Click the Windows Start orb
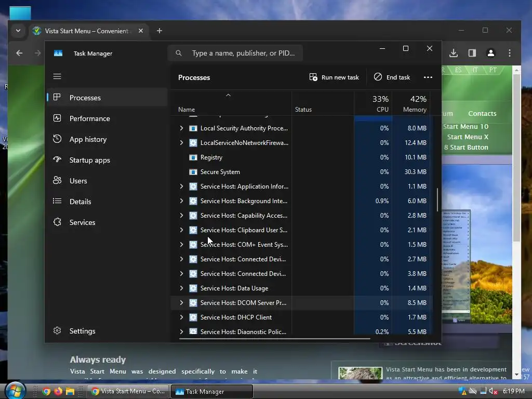 (15, 391)
